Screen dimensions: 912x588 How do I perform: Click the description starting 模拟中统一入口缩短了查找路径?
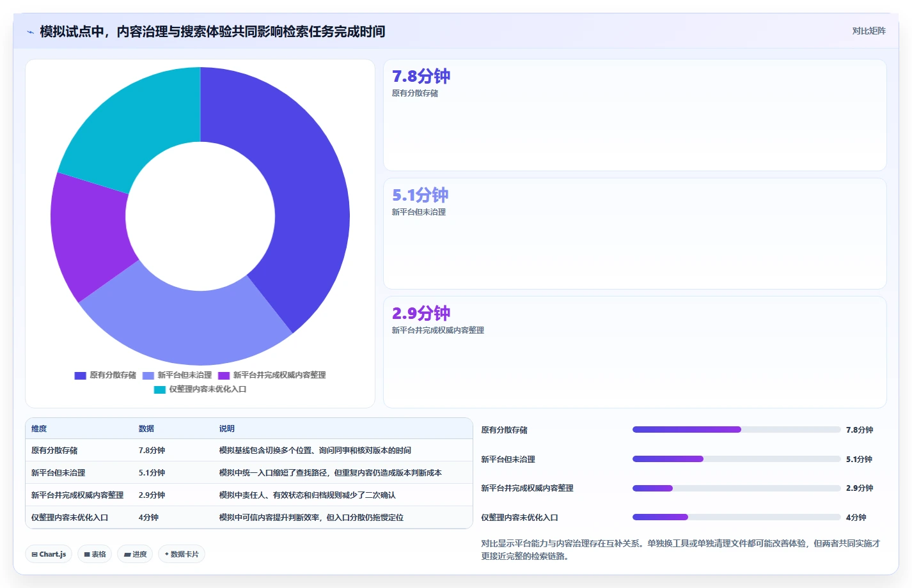tap(331, 473)
